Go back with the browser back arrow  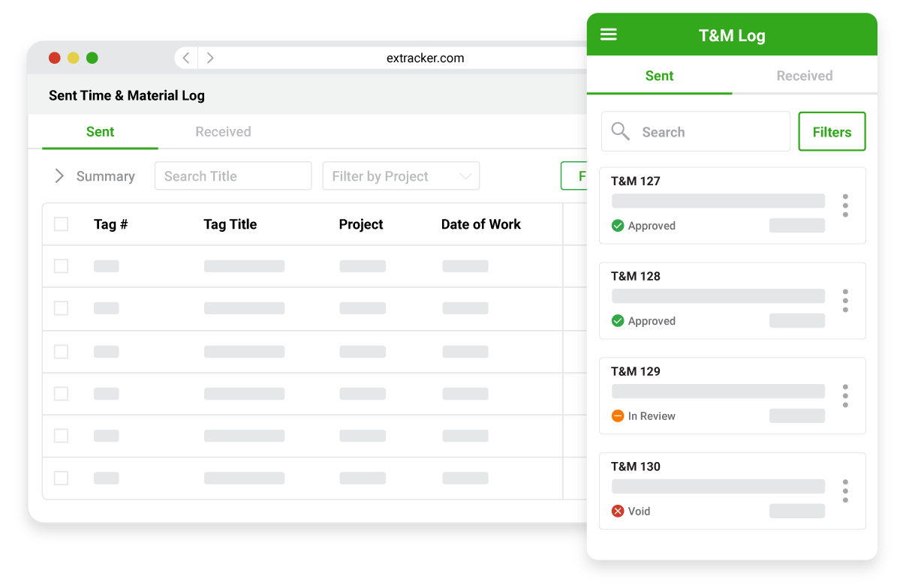(x=186, y=58)
